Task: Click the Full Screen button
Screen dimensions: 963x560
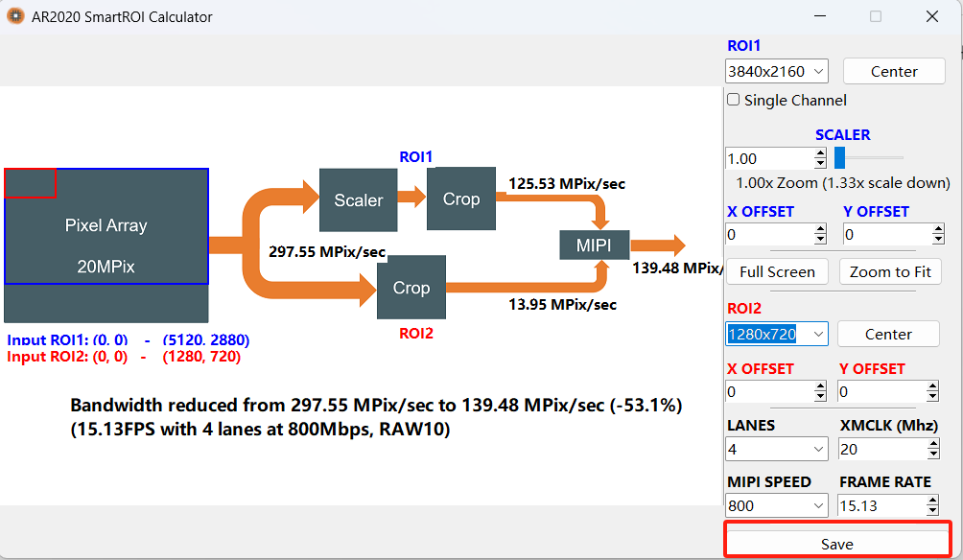Action: click(x=777, y=272)
